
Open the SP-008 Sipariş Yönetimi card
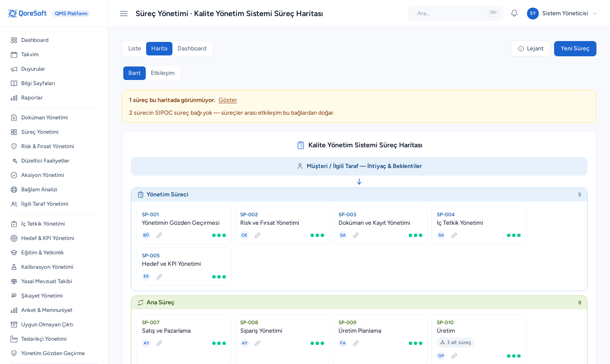(282, 339)
